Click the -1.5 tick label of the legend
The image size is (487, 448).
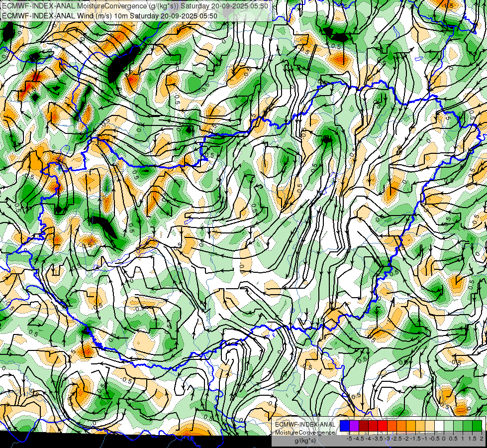(x=415, y=439)
